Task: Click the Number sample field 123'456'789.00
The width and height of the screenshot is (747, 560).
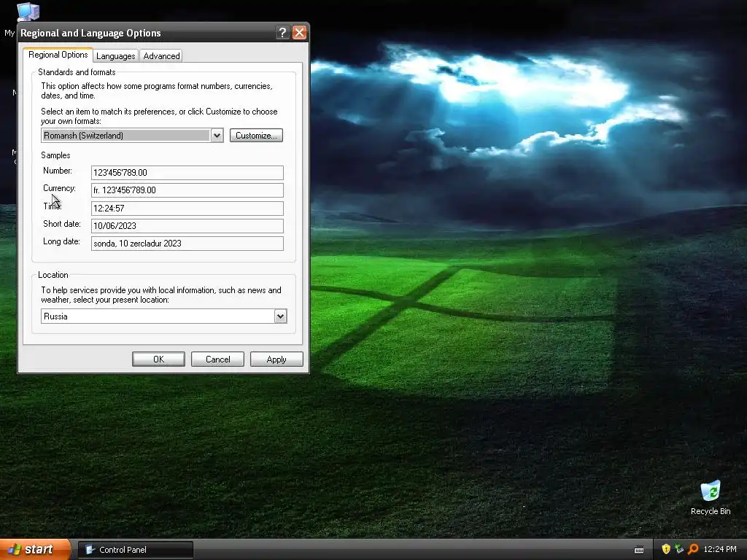Action: pyautogui.click(x=187, y=172)
